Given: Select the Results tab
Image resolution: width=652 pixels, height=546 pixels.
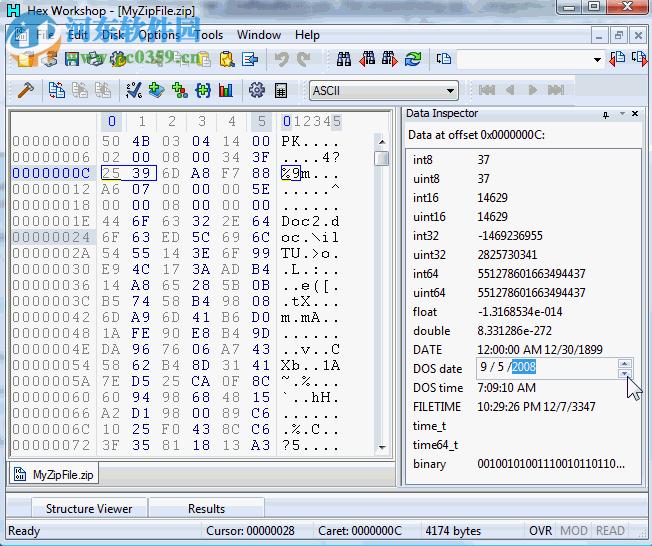Looking at the screenshot, I should click(x=206, y=509).
